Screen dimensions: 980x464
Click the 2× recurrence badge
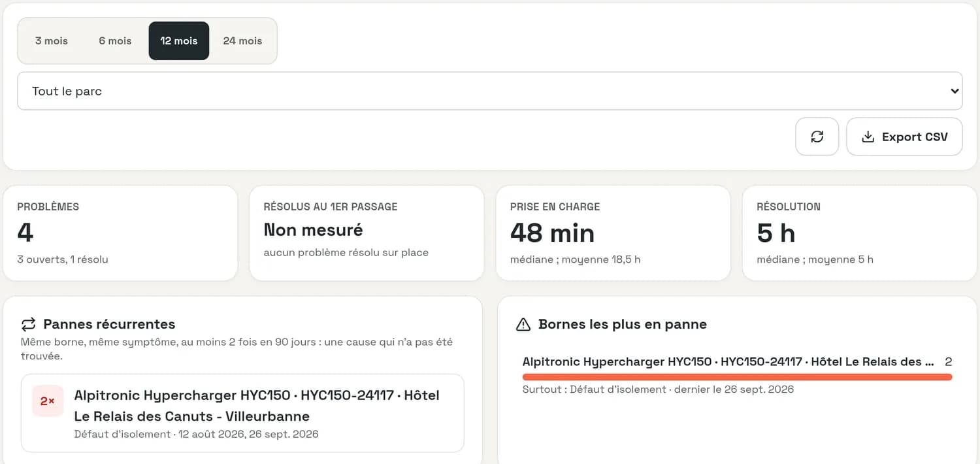[x=48, y=401]
